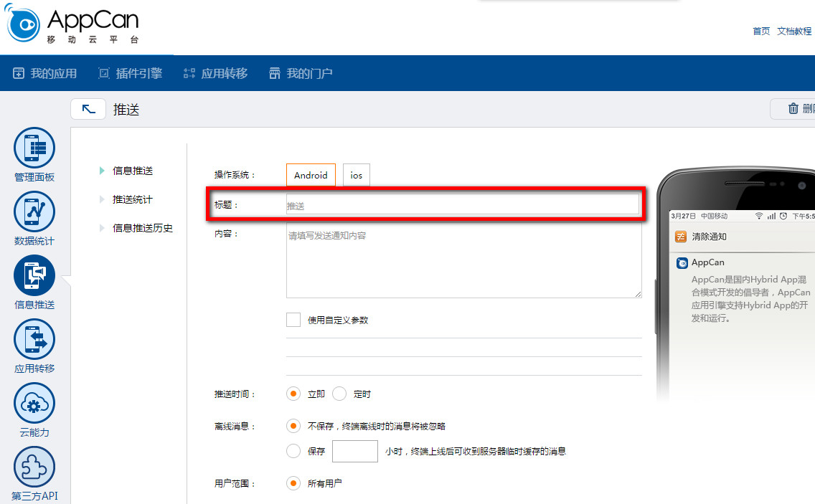The image size is (815, 504).
Task: Expand 信息推送历史 in side menu
Action: (143, 227)
